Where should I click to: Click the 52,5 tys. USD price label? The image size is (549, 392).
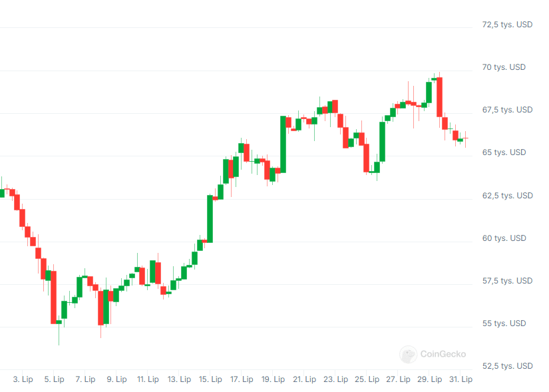coord(507,366)
